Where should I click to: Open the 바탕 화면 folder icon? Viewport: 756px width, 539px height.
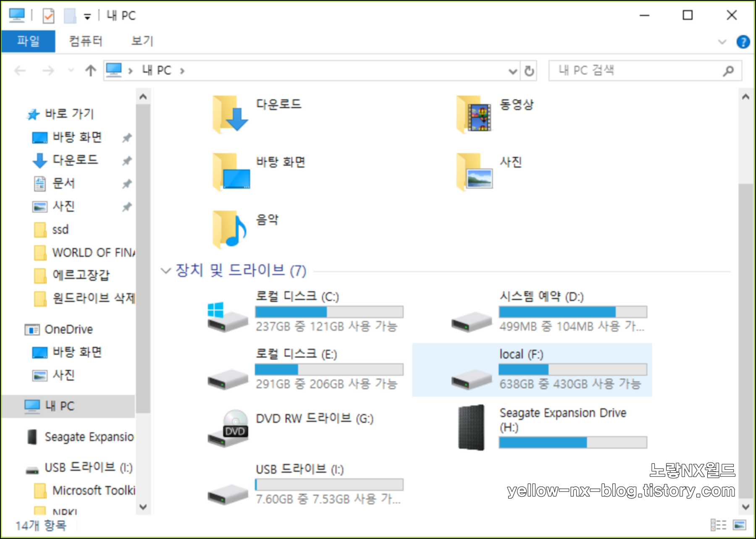231,172
